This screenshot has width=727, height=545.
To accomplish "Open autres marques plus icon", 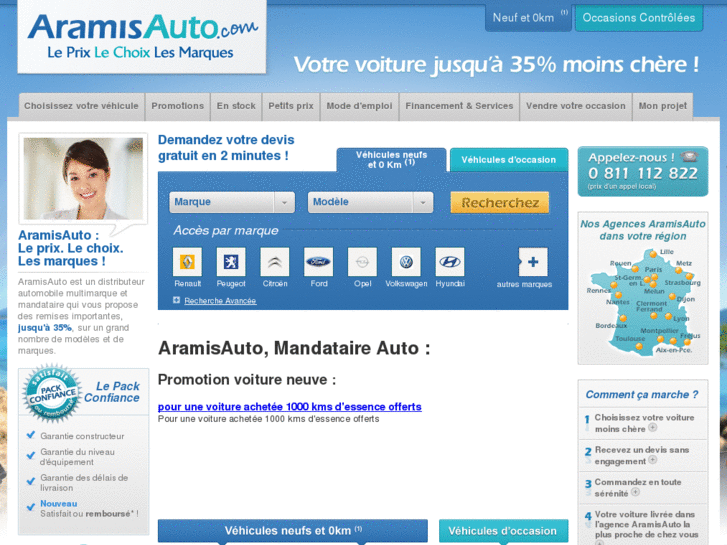I will 533,262.
